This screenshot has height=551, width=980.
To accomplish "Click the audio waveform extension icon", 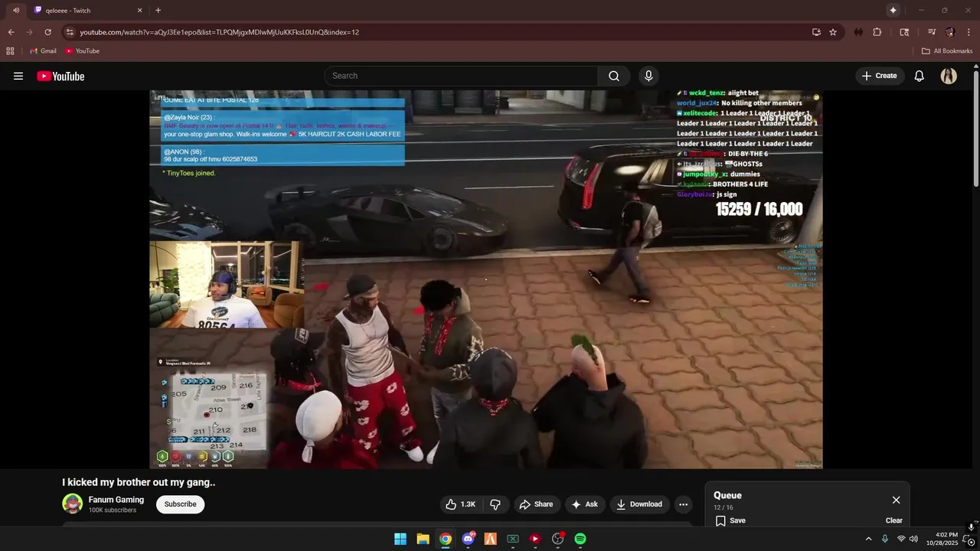I will point(858,32).
